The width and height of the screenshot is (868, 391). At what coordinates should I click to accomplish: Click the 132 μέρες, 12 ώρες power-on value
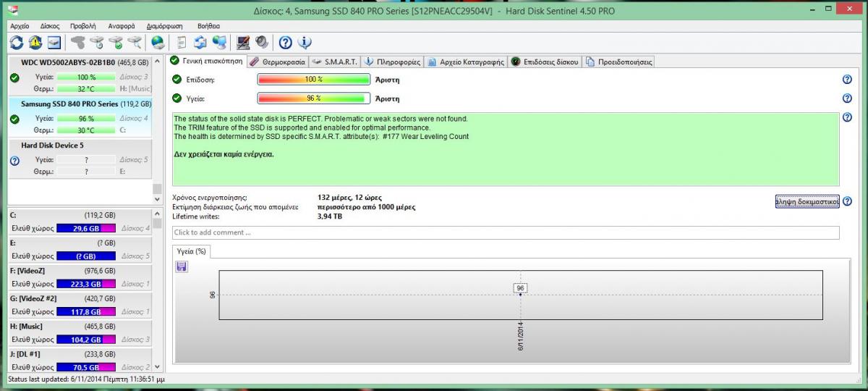point(349,197)
